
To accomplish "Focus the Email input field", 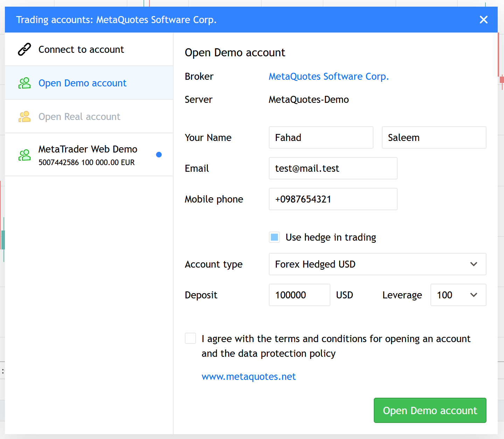I will point(332,168).
